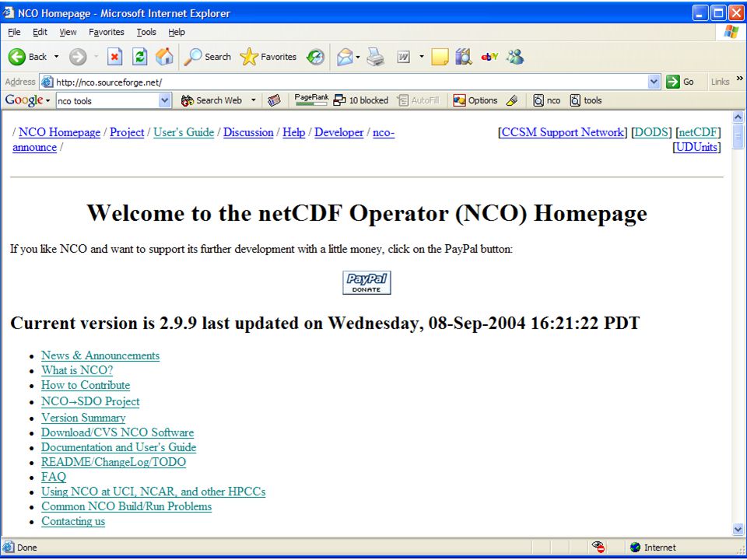Click the PayPal Donate button
The image size is (747, 560).
[366, 283]
